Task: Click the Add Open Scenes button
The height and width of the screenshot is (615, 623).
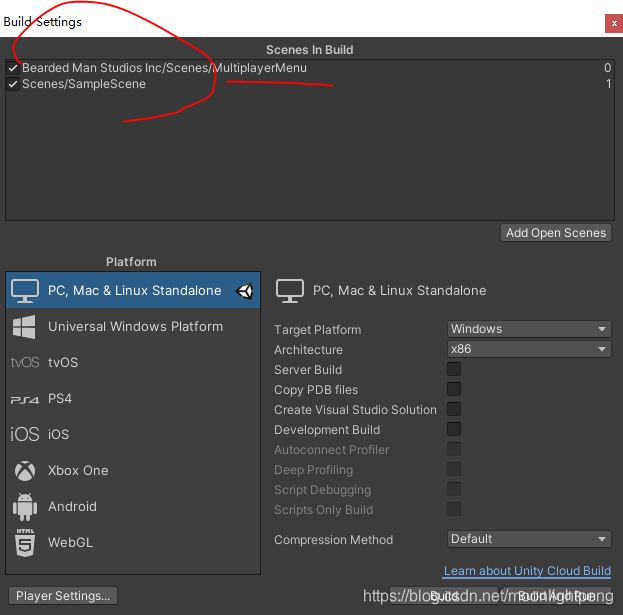Action: tap(556, 233)
